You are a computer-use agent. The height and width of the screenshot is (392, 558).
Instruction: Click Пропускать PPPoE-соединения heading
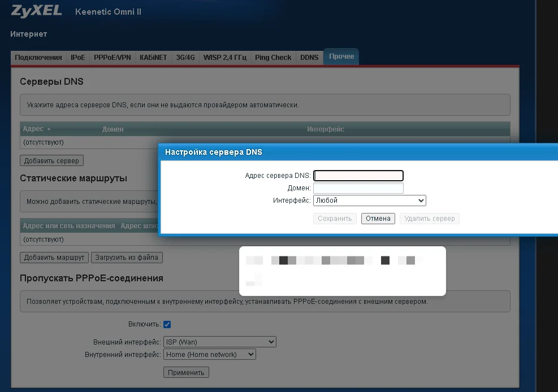point(92,278)
